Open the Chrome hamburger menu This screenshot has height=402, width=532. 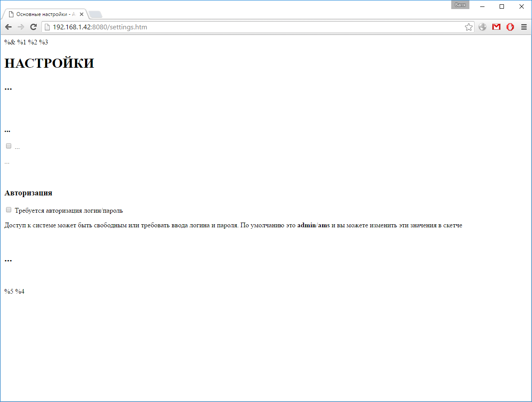(524, 27)
